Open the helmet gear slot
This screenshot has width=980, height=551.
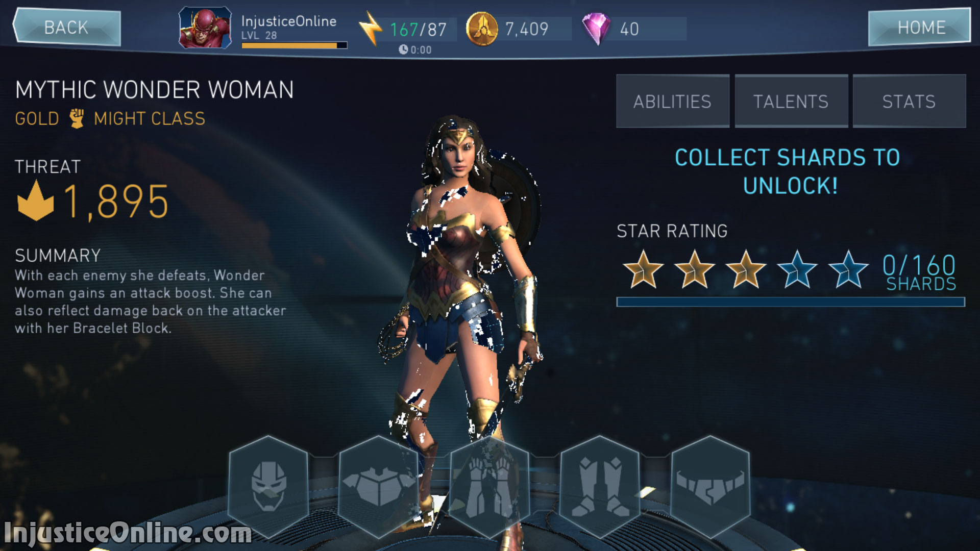(268, 487)
